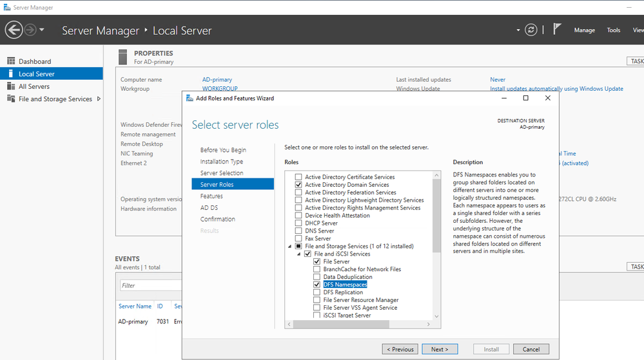The height and width of the screenshot is (360, 644).
Task: Click the Local Server sidebar icon
Action: [x=11, y=74]
